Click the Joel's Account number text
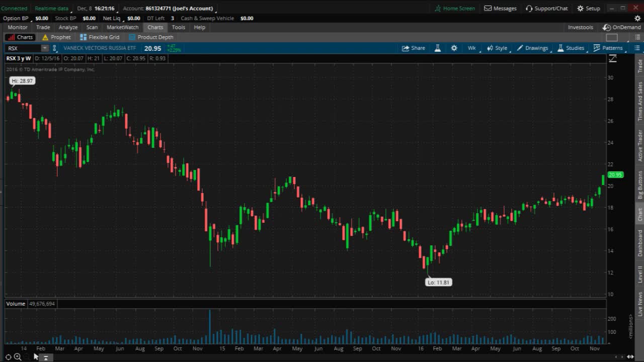The image size is (644, 362). point(179,8)
